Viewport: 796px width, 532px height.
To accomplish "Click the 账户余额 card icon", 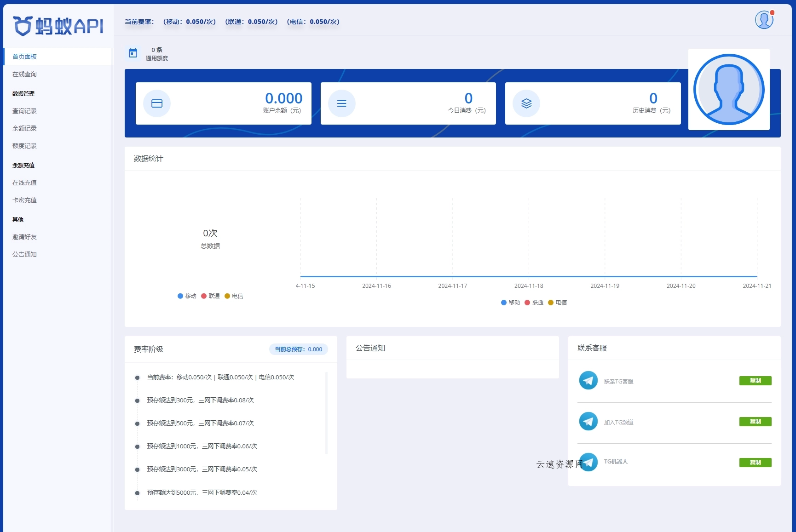I will (x=157, y=103).
